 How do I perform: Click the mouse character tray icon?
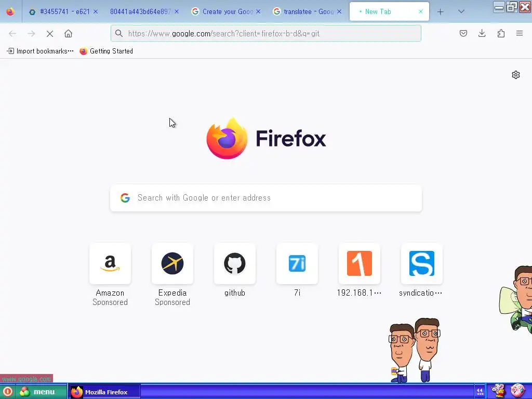point(498,391)
